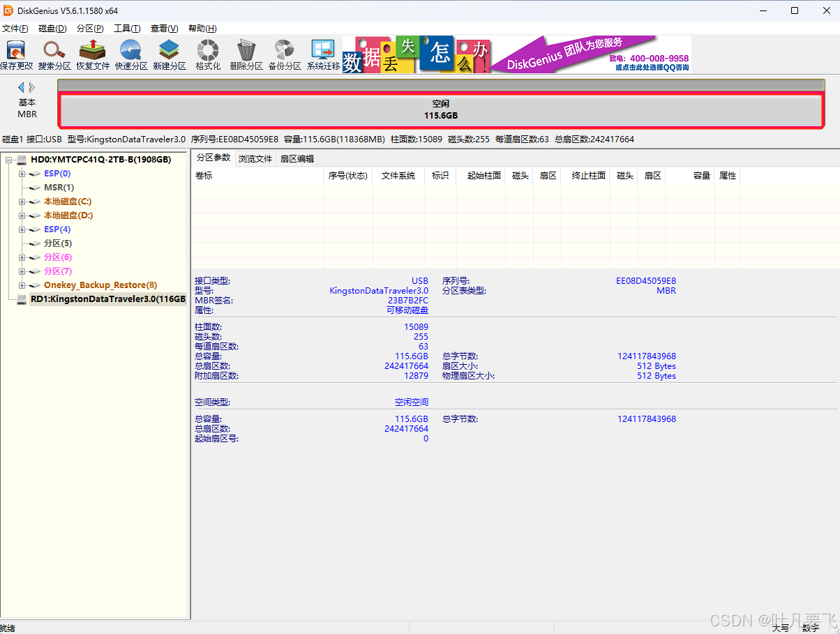Click the partition icon beside ESP(0)
The image size is (840, 634).
pyautogui.click(x=36, y=174)
